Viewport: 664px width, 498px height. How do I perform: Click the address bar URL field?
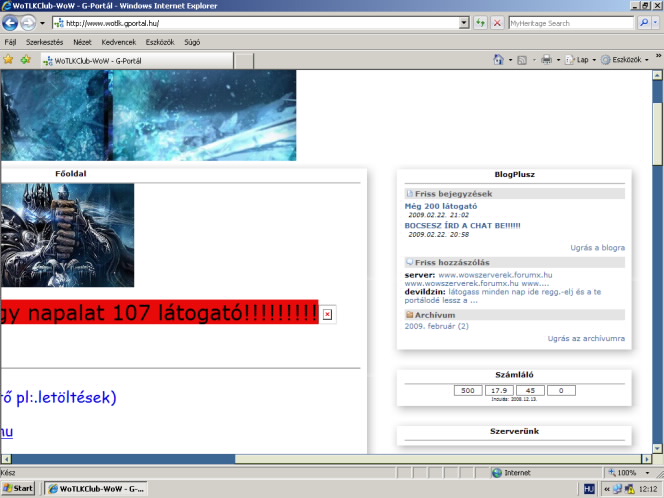pyautogui.click(x=255, y=23)
